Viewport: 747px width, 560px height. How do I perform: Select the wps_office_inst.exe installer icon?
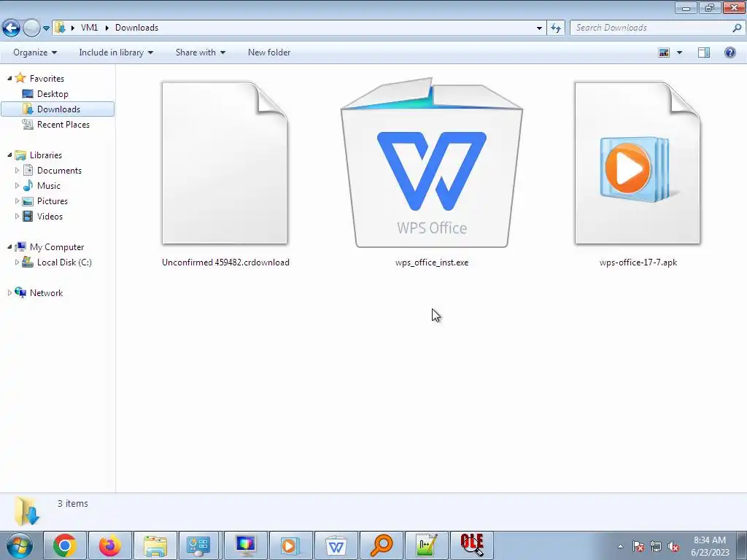[432, 163]
